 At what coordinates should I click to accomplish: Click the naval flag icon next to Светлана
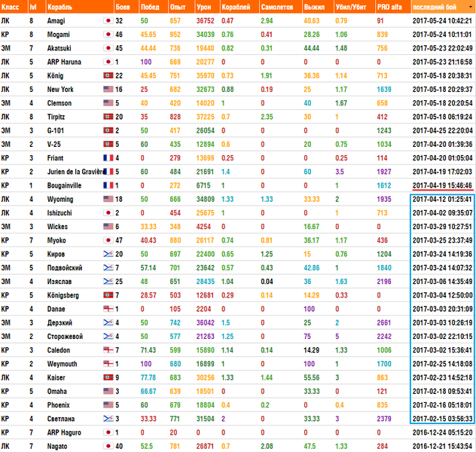click(108, 419)
